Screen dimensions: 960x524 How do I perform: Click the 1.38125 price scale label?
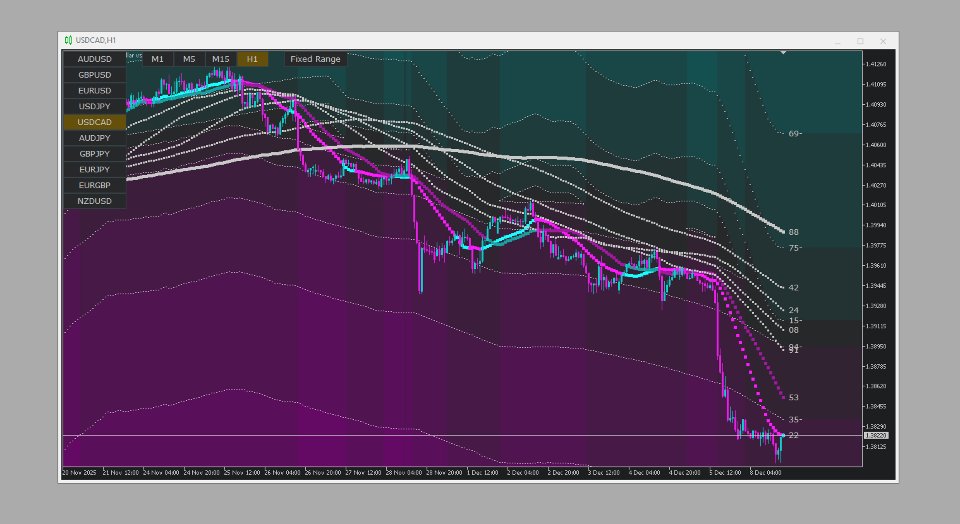pos(876,447)
